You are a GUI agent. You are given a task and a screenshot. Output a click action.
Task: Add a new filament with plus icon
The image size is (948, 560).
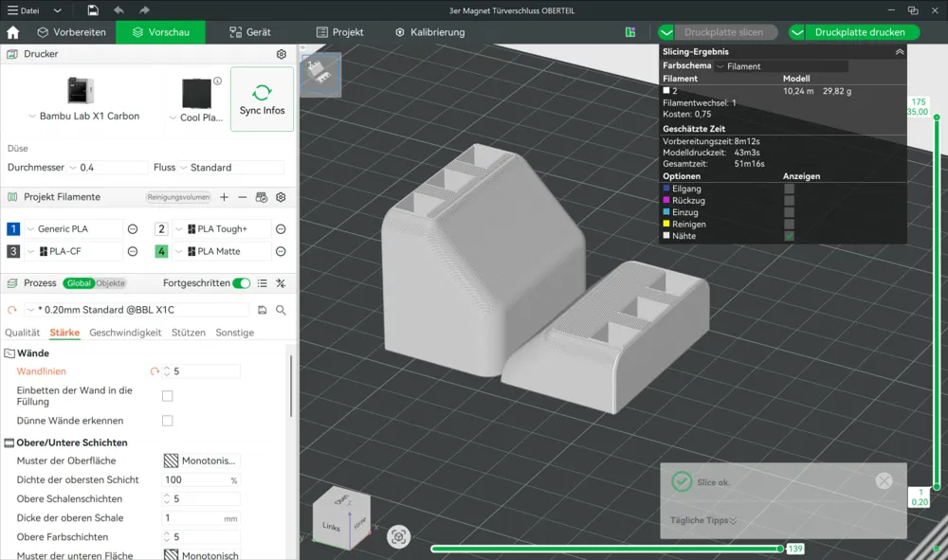[224, 197]
